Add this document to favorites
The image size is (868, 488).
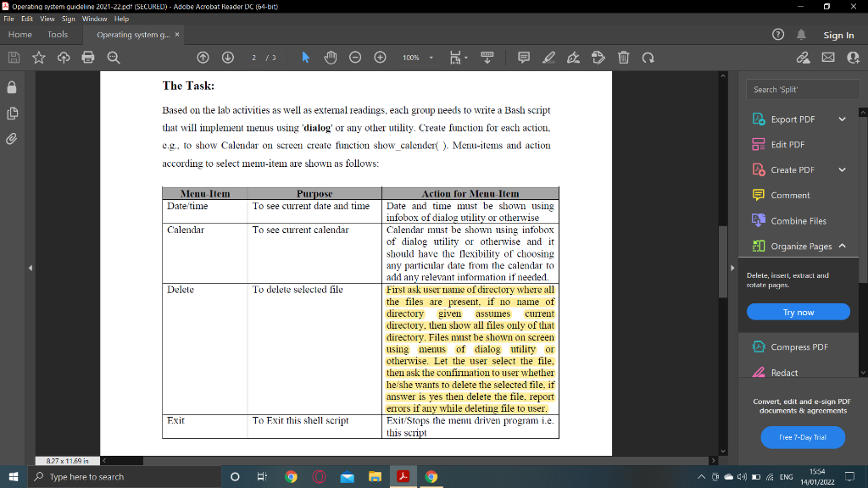coord(38,57)
